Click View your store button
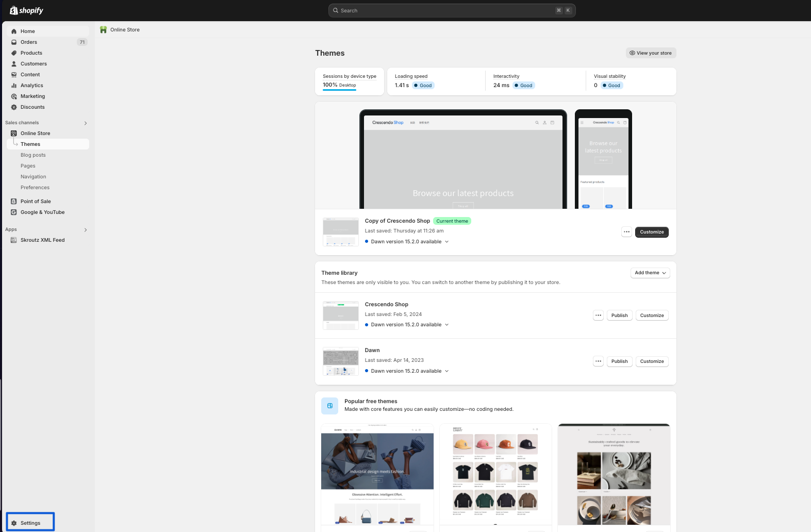The image size is (811, 532). (651, 53)
